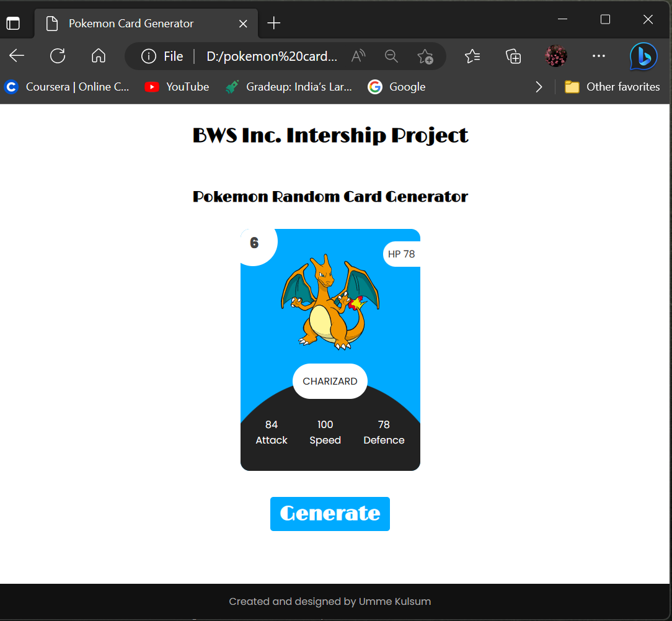672x621 pixels.
Task: Click the 100 Speed stat
Action: pyautogui.click(x=325, y=432)
